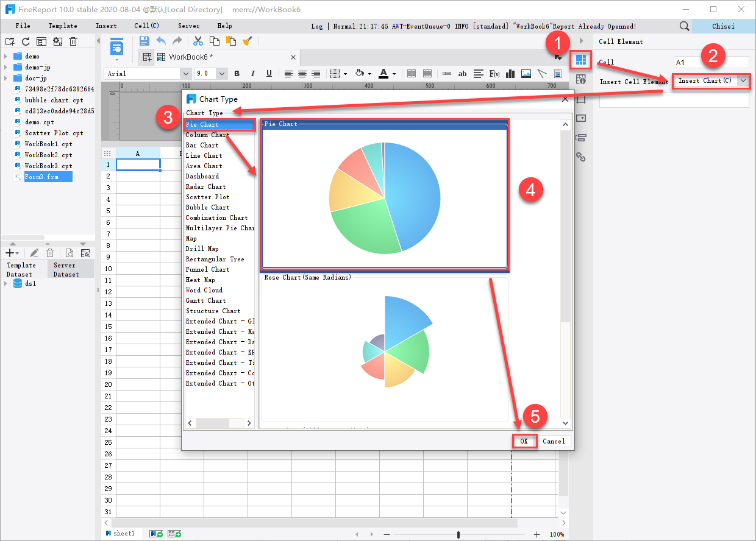Viewport: 756px width, 541px height.
Task: Toggle Bold formatting
Action: coord(237,73)
